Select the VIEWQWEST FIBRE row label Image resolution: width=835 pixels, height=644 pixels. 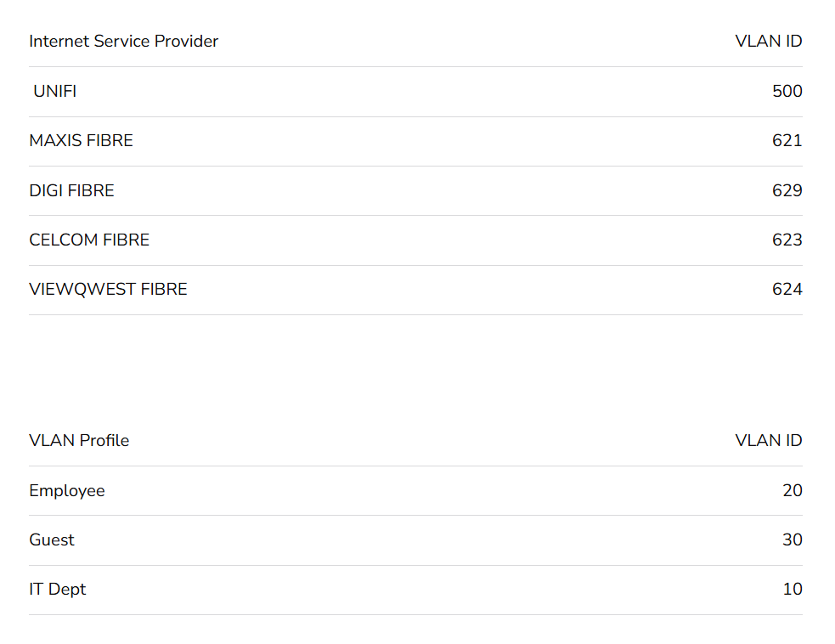108,290
